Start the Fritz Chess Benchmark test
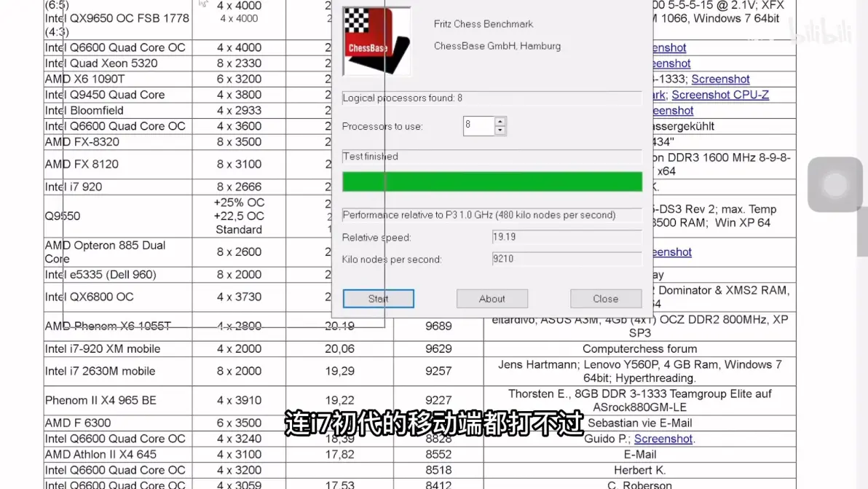This screenshot has width=868, height=489. (x=378, y=299)
